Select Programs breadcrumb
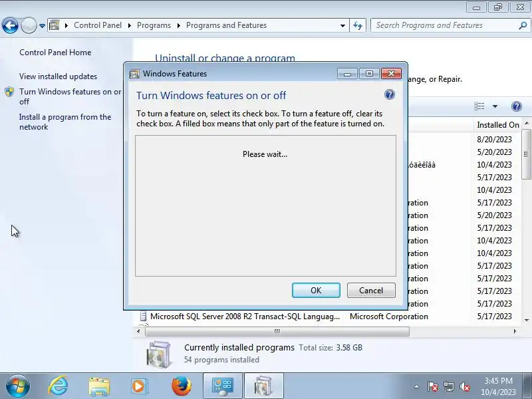The width and height of the screenshot is (532, 399). pos(154,25)
